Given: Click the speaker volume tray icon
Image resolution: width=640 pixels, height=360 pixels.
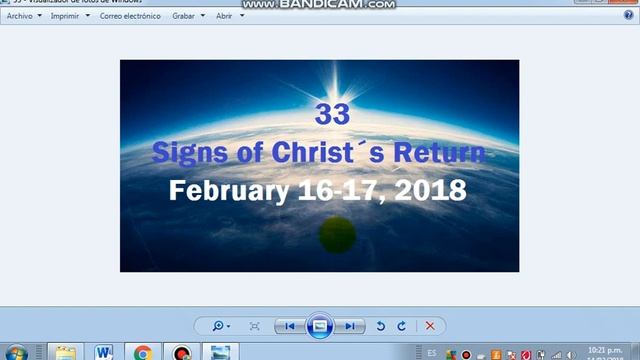Looking at the screenshot, I should tap(571, 356).
